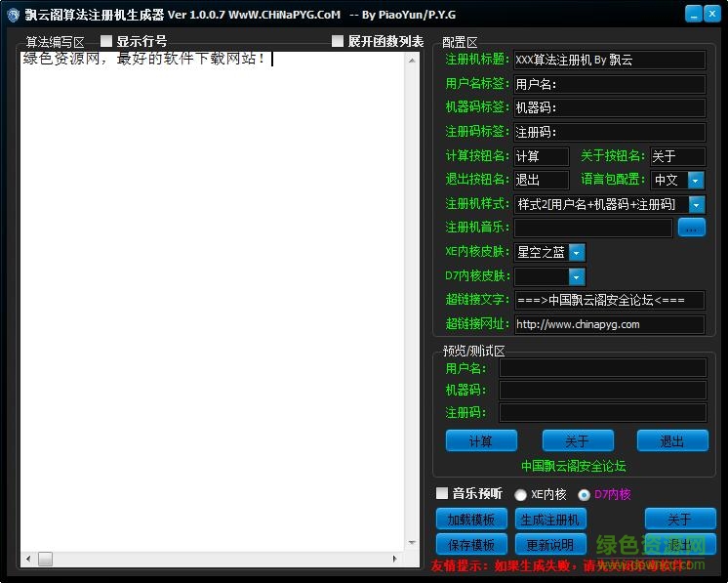Open the 中国飘云阁安全论坛 green link
Image resolution: width=728 pixels, height=583 pixels.
[573, 466]
